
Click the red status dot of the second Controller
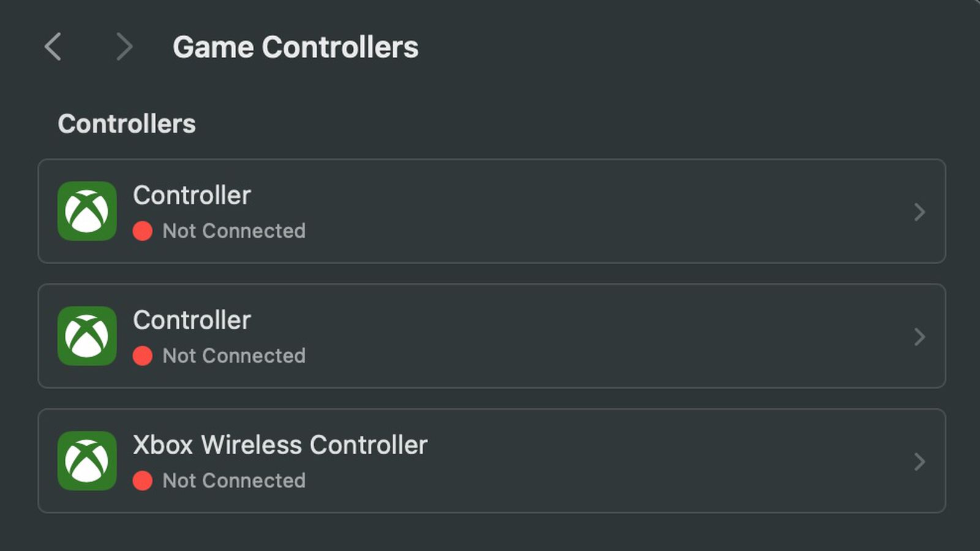click(x=143, y=356)
